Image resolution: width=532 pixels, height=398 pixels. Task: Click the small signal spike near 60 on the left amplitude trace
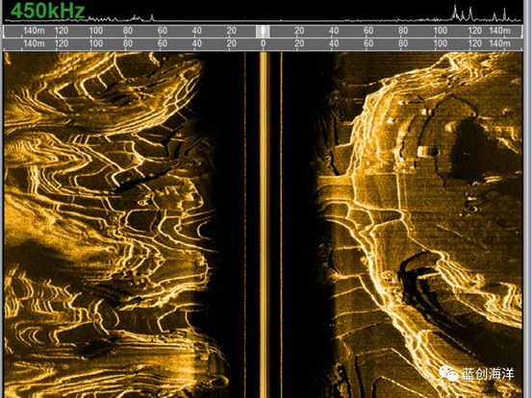pos(152,17)
